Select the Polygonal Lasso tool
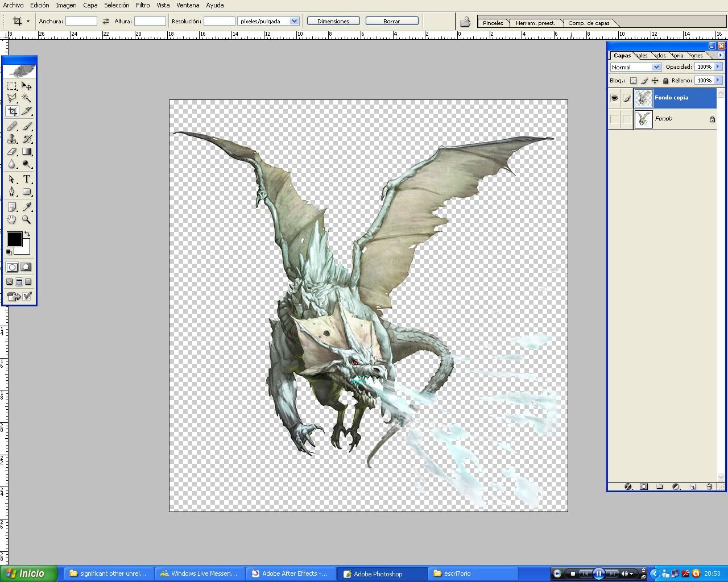The width and height of the screenshot is (728, 582). pos(12,98)
